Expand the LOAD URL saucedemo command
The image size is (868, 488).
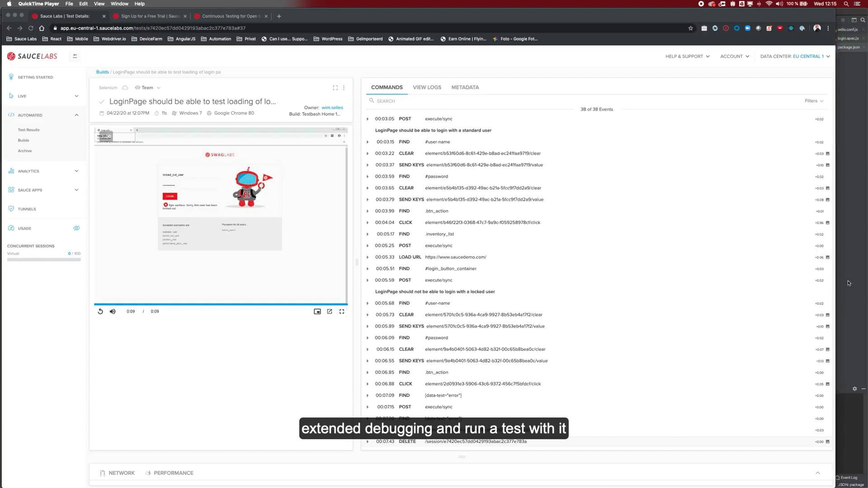coord(368,257)
